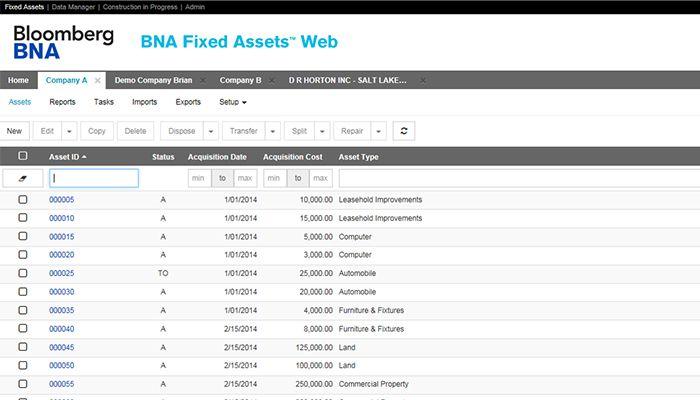Go to Data Manager in top bar
Screen dimensions: 700x400
click(73, 7)
